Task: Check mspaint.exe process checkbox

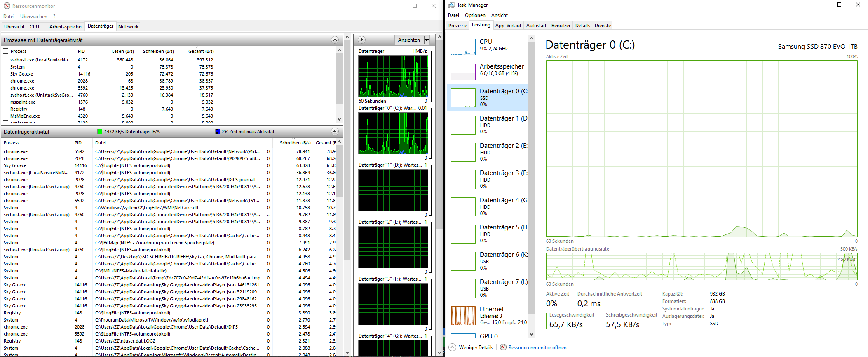Action: coord(6,102)
